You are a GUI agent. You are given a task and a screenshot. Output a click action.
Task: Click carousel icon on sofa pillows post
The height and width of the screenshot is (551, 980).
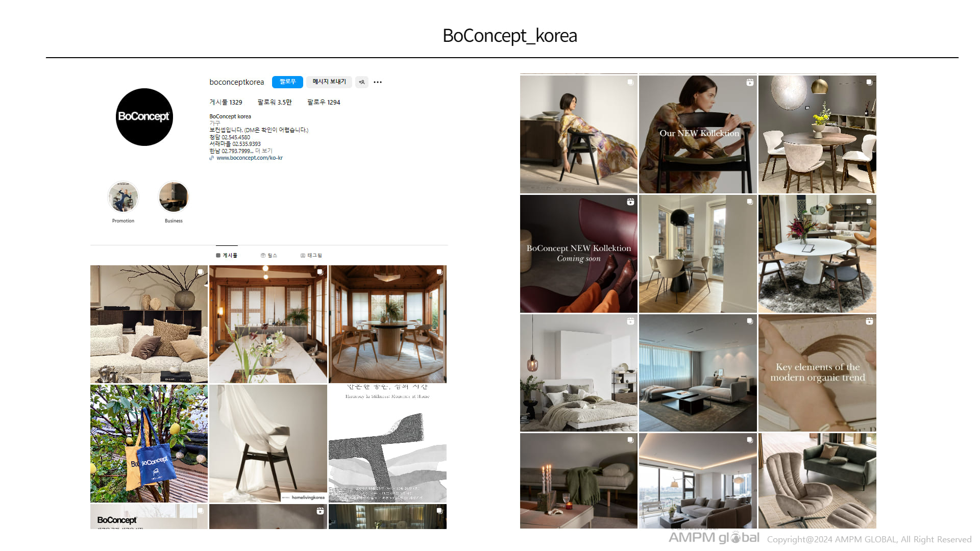(201, 272)
